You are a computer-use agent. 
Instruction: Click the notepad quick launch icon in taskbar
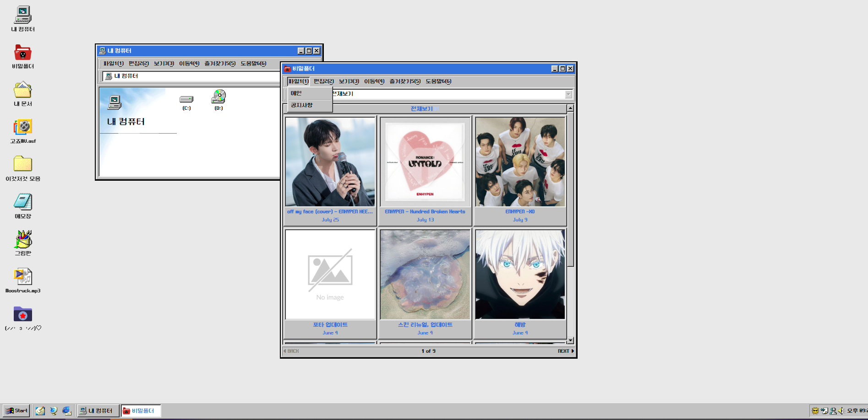40,410
